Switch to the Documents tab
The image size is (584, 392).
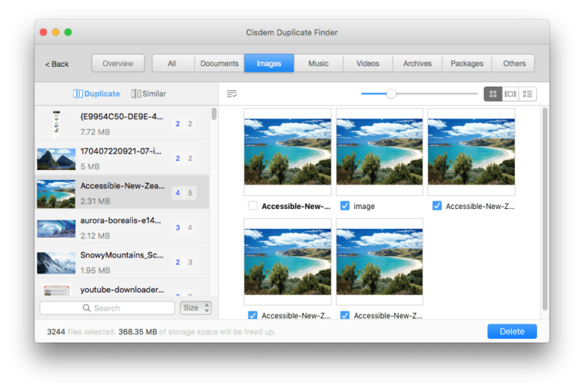219,64
